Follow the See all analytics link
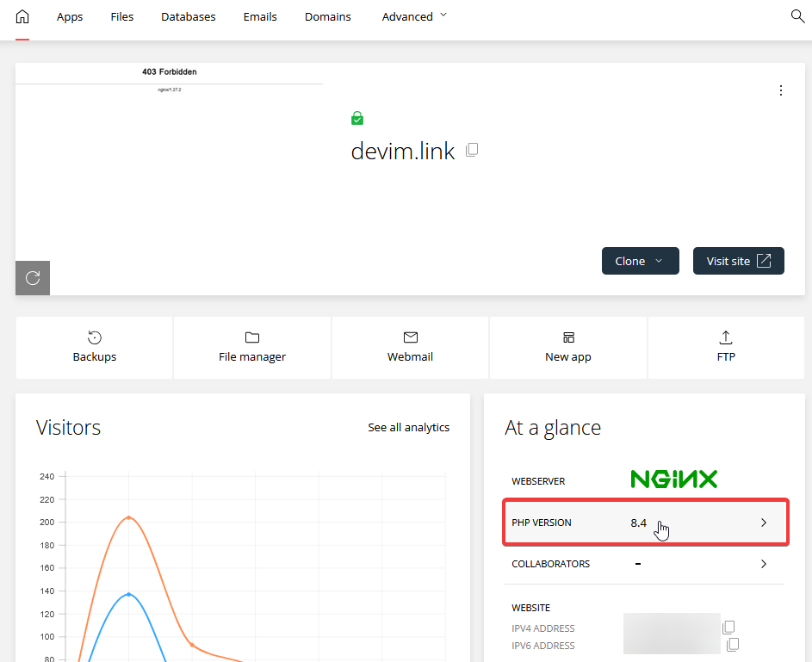The height and width of the screenshot is (662, 812). 409,428
